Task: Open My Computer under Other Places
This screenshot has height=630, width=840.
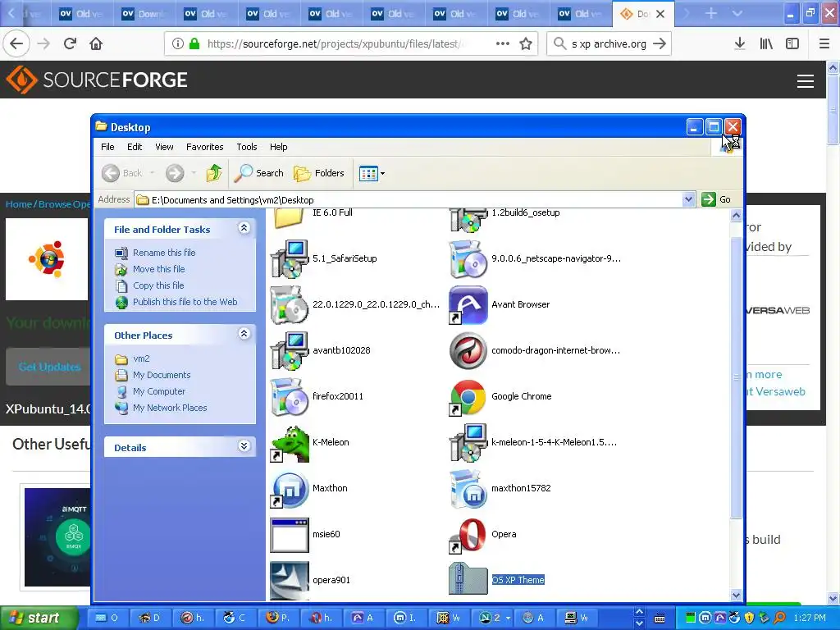Action: click(159, 391)
